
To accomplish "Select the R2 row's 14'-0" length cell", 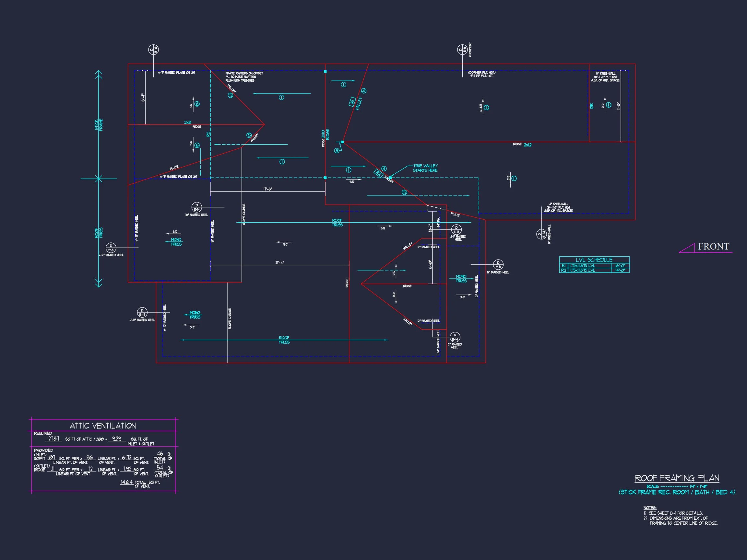I will click(x=620, y=270).
